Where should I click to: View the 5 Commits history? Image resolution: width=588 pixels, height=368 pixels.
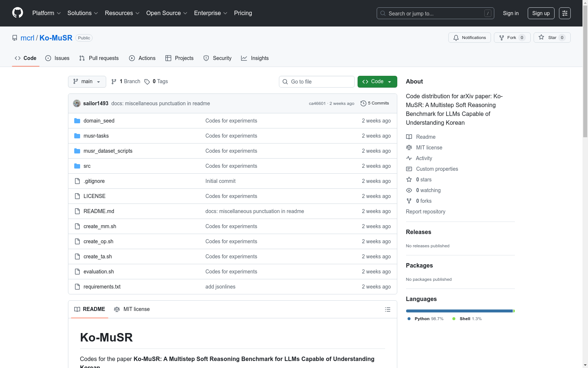374,103
